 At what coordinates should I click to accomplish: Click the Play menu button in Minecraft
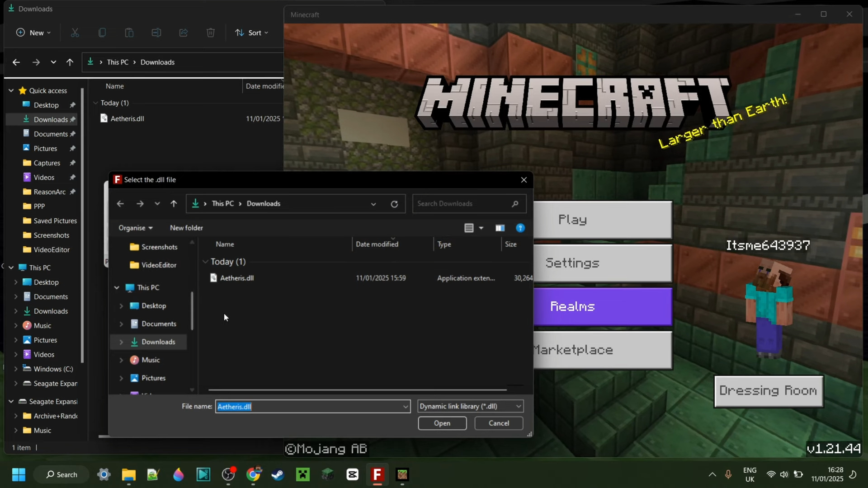click(x=603, y=220)
